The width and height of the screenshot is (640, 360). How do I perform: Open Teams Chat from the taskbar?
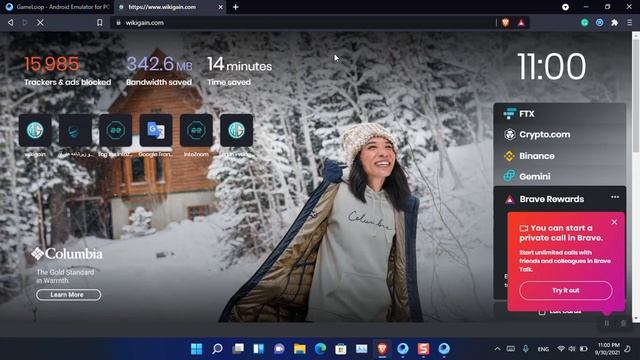click(x=279, y=349)
